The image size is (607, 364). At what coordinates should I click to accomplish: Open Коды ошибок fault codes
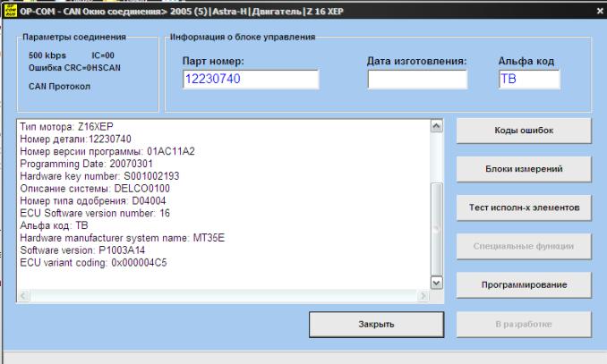click(524, 131)
